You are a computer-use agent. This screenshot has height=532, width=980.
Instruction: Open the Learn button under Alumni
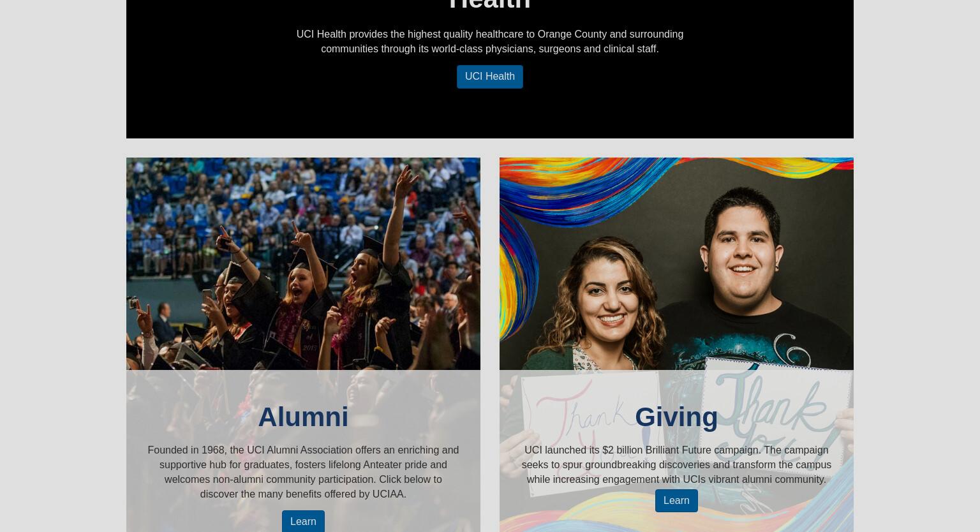pyautogui.click(x=303, y=521)
